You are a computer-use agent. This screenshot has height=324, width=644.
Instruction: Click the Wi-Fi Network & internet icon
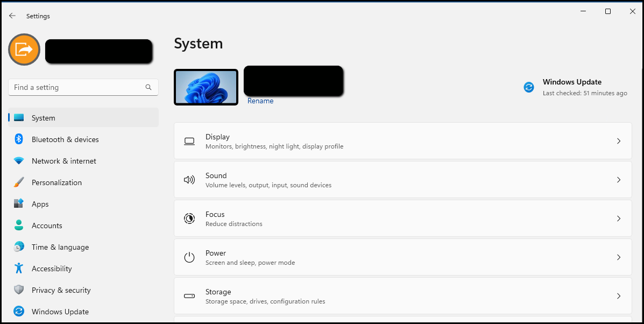point(19,161)
